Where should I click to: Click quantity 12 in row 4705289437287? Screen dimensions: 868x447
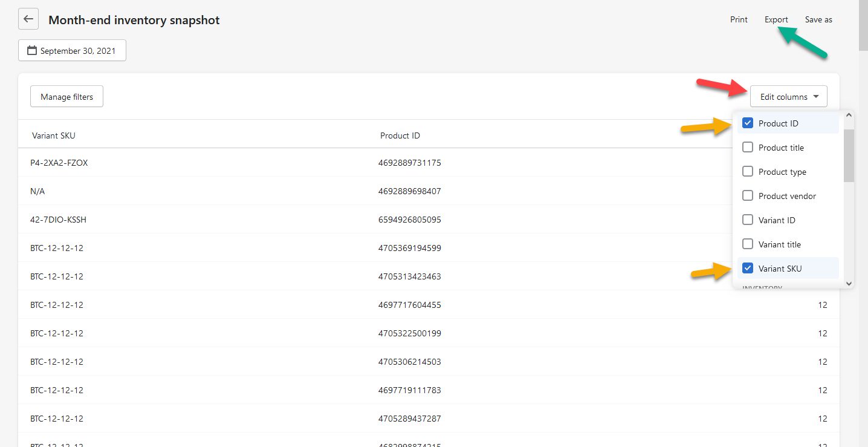click(823, 419)
